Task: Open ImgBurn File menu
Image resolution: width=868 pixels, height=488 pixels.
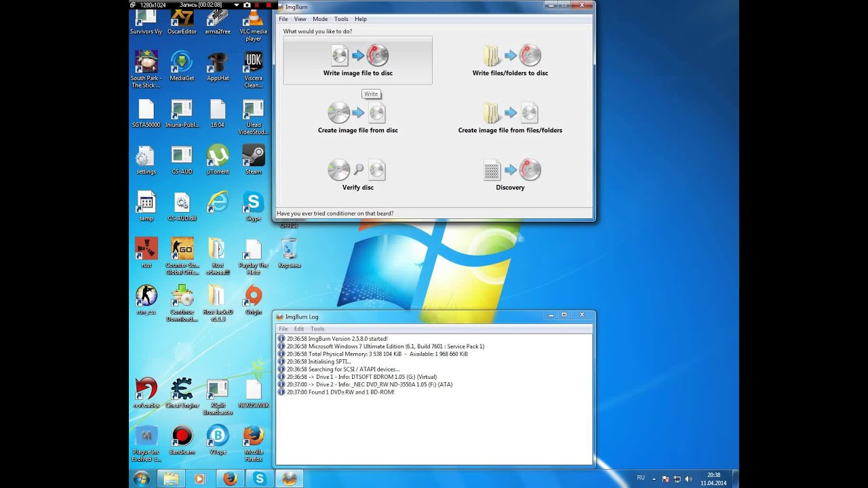Action: pyautogui.click(x=283, y=19)
